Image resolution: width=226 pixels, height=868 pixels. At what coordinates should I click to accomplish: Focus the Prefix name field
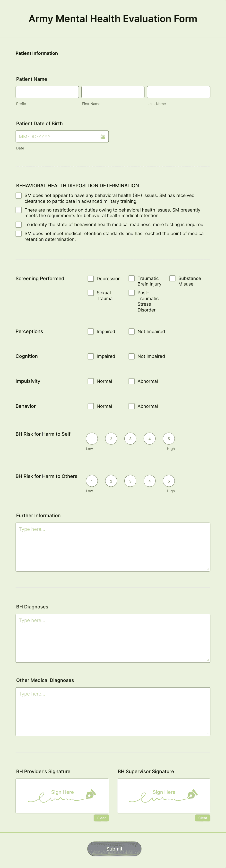pyautogui.click(x=47, y=92)
